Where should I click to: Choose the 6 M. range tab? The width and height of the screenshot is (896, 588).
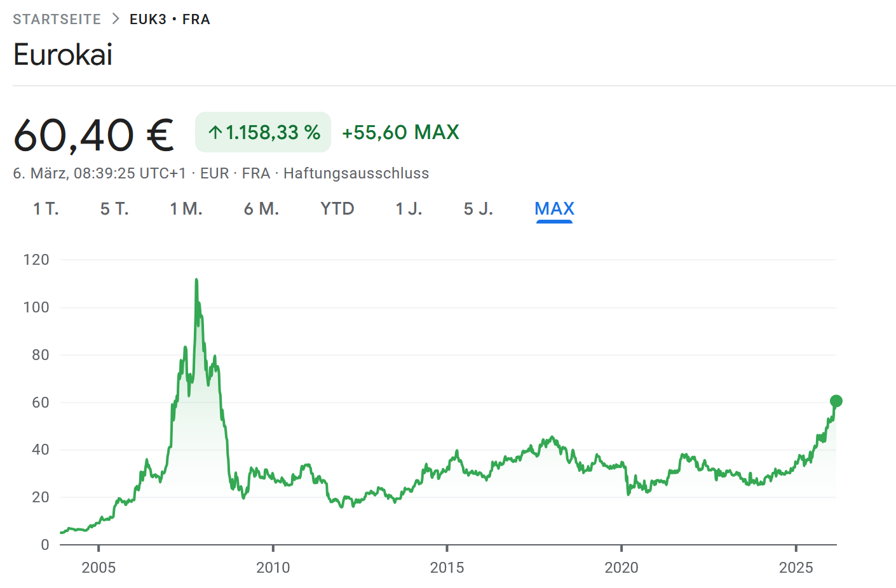point(261,209)
